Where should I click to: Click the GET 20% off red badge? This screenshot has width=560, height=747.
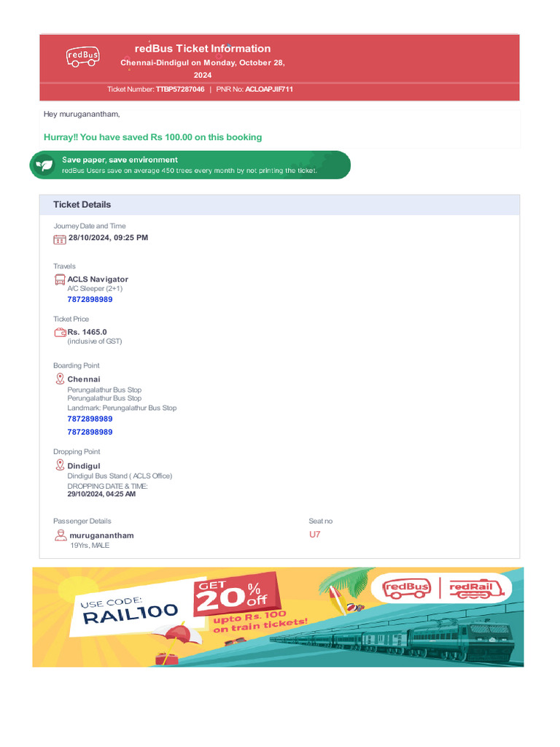237,594
